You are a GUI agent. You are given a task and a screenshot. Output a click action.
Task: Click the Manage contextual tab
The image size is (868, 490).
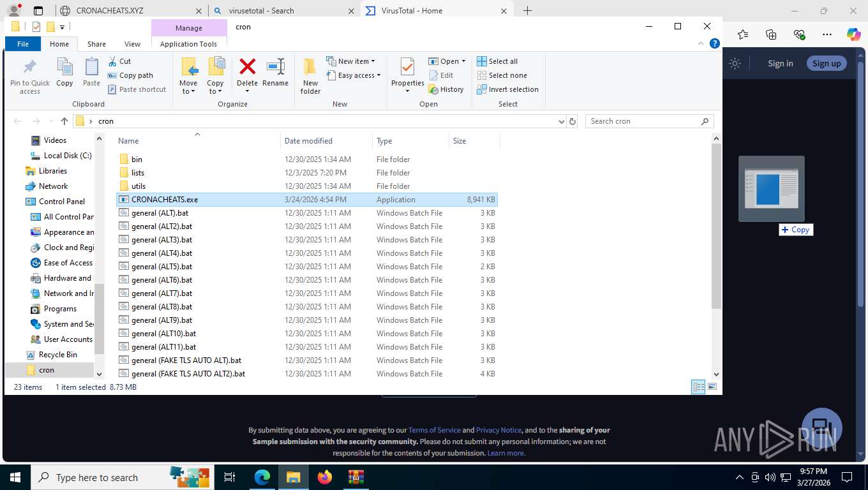(x=189, y=28)
